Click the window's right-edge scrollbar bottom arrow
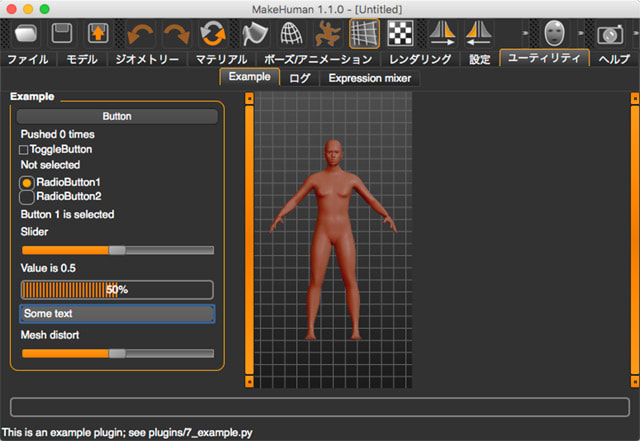640x441 pixels. coord(635,382)
